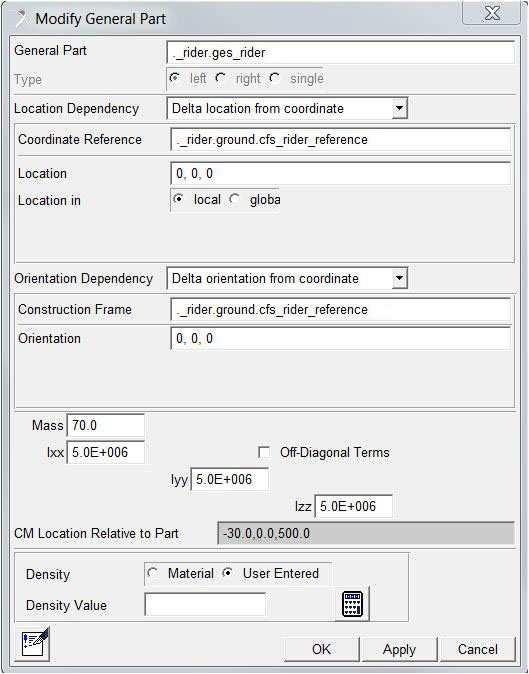Screen dimensions: 529x674
Task: Click the Construction Frame field
Action: (x=340, y=309)
